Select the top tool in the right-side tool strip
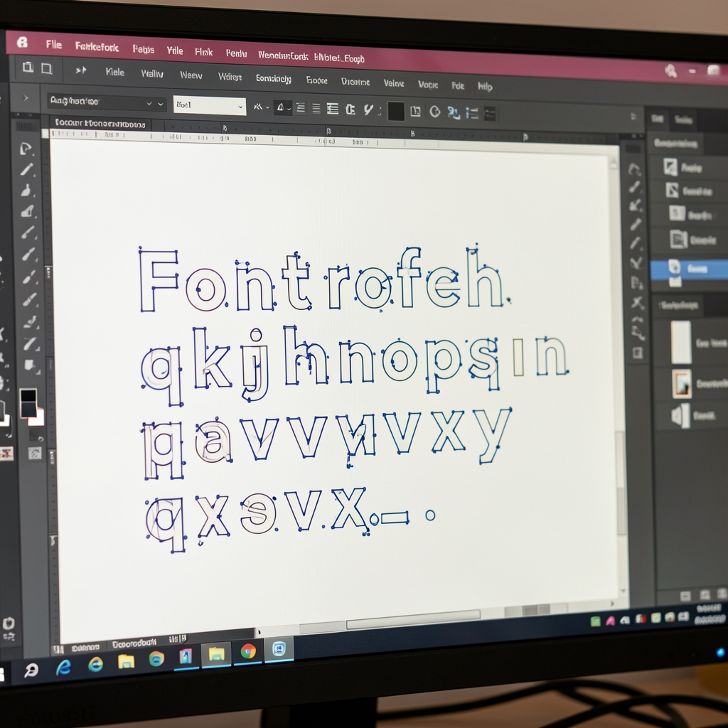The width and height of the screenshot is (728, 728). pos(634,169)
